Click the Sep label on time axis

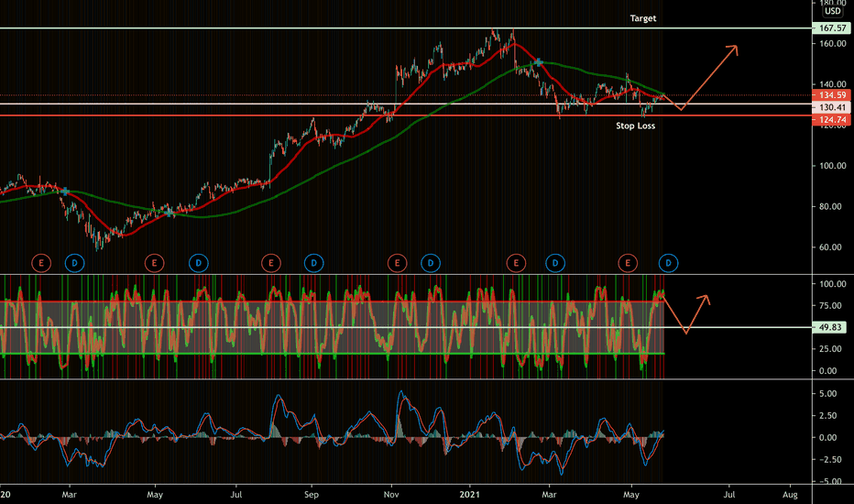311,495
